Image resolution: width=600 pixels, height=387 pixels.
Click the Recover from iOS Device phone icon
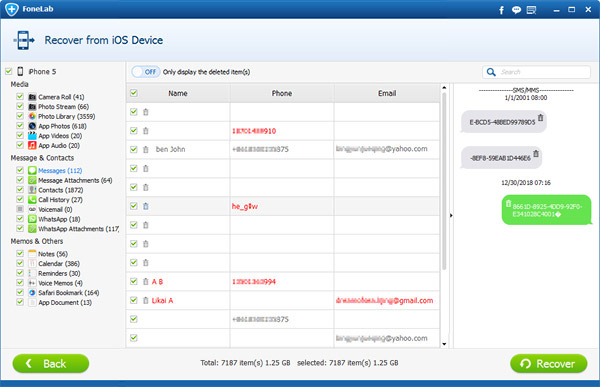[24, 40]
